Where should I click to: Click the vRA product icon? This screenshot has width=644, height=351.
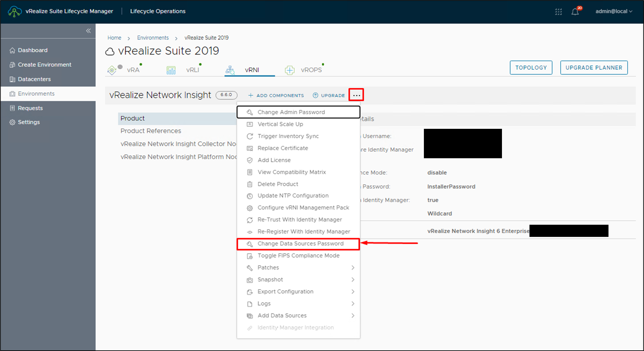(112, 70)
